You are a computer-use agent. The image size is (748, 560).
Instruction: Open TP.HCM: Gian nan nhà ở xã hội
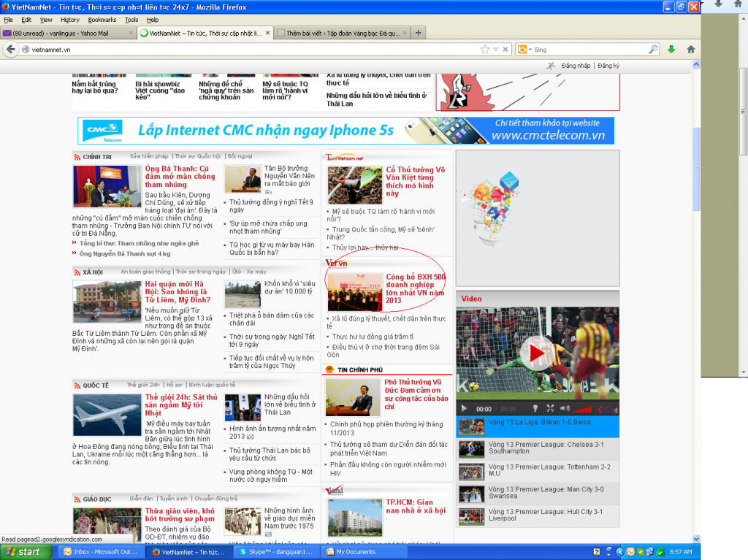416,507
